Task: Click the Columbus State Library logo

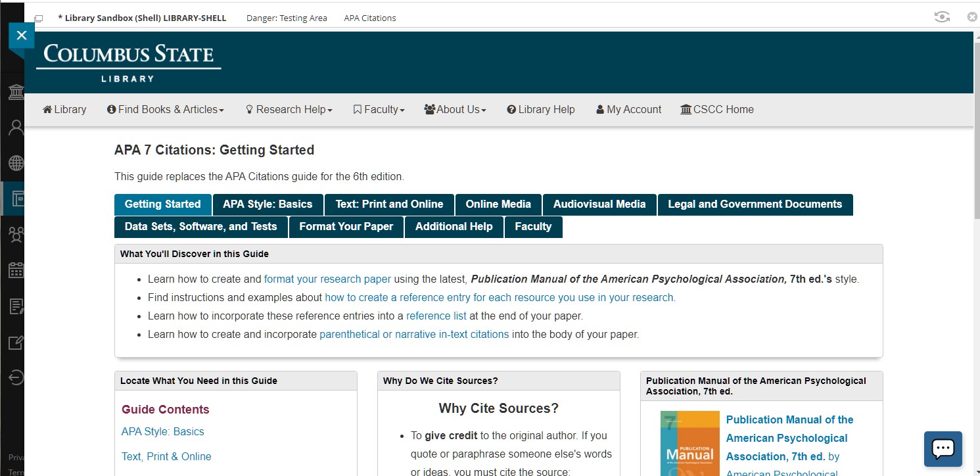Action: click(x=129, y=62)
